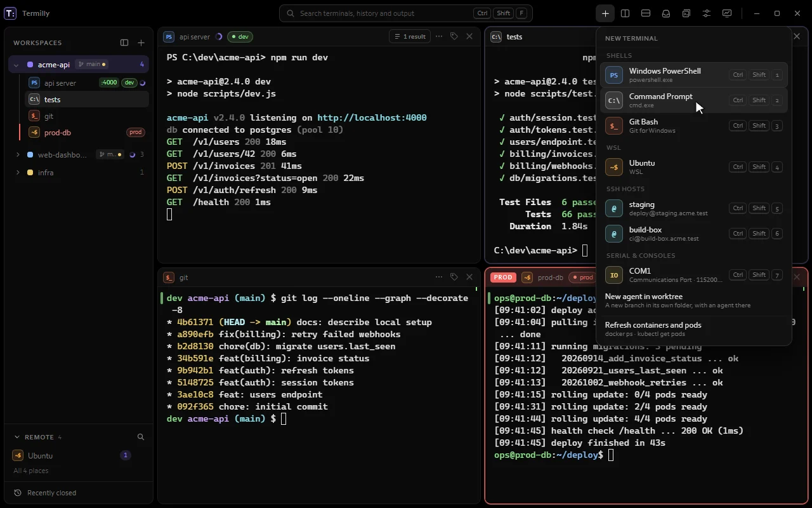Click the bash icon in git pane header
The width and height of the screenshot is (812, 508).
point(169,277)
